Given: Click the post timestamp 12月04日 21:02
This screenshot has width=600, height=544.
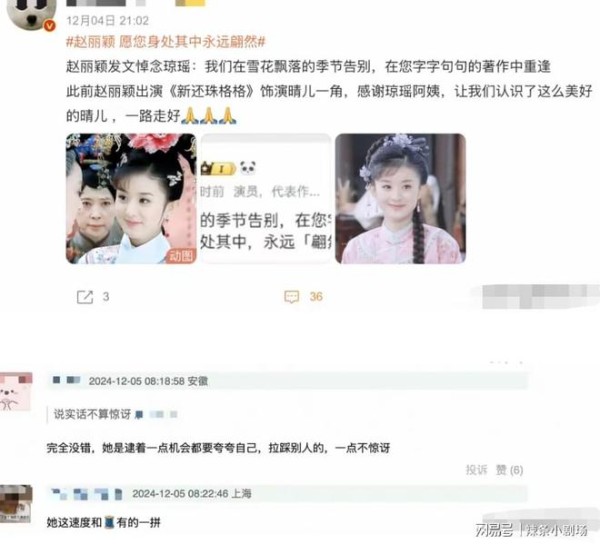Looking at the screenshot, I should 108,20.
